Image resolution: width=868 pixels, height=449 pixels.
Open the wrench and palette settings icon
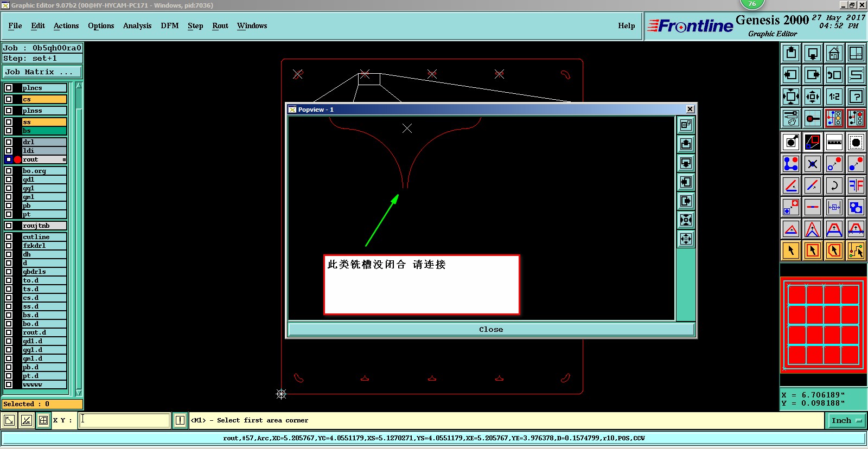[x=791, y=118]
